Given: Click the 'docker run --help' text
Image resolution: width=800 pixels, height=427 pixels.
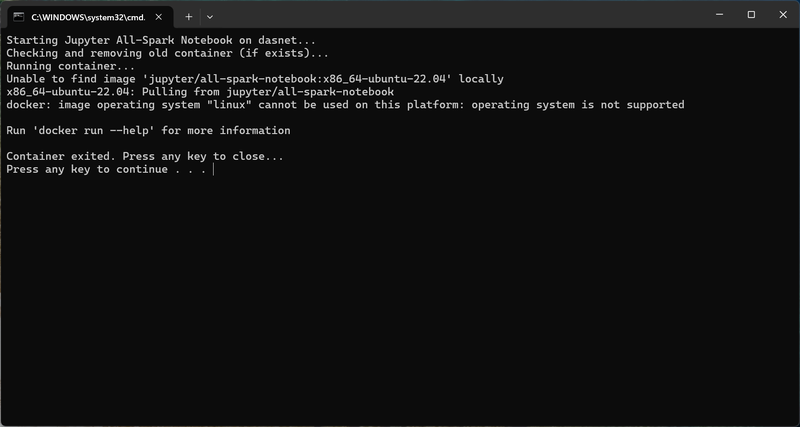Looking at the screenshot, I should coord(93,131).
